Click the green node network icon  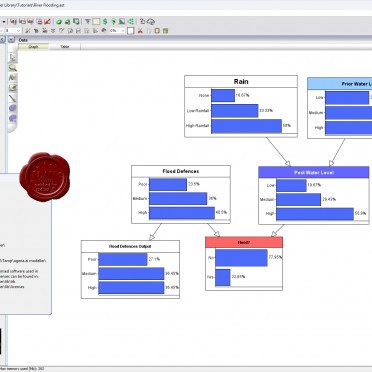[131, 22]
